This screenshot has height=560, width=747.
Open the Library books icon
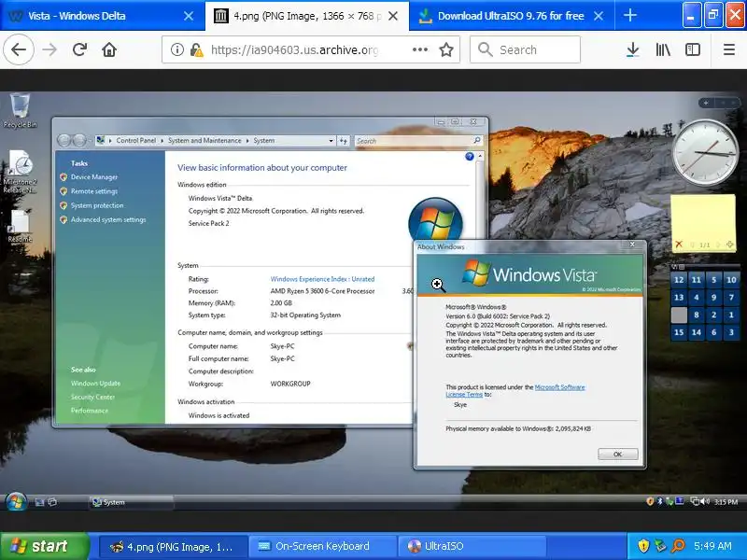663,49
